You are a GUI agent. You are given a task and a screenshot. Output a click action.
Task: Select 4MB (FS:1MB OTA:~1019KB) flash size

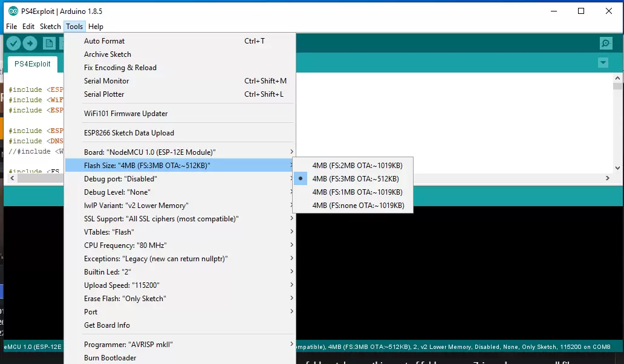pos(353,192)
